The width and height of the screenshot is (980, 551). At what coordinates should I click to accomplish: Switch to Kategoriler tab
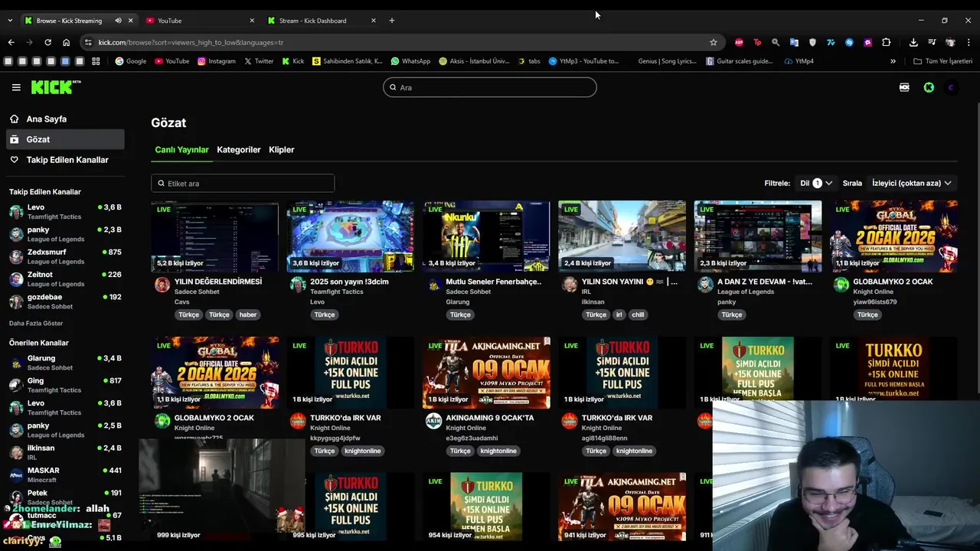click(239, 150)
